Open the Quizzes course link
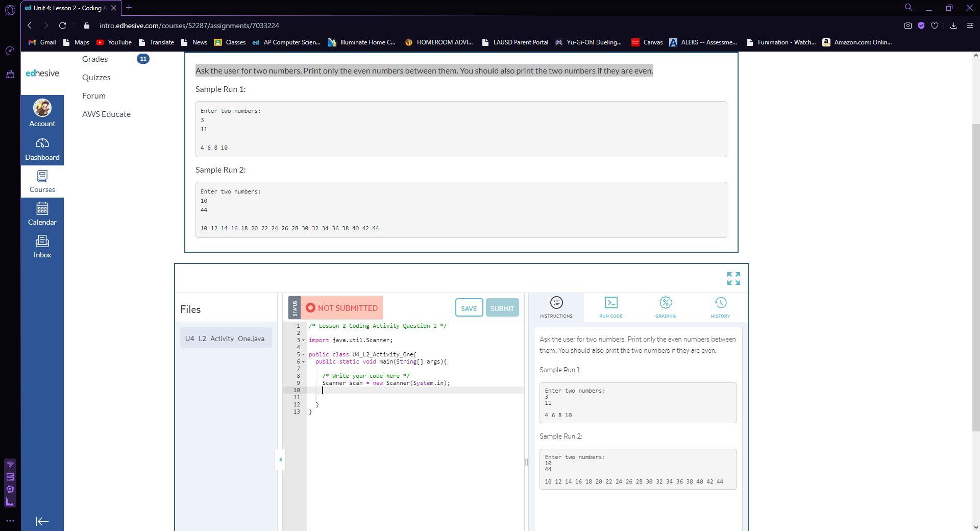980x531 pixels. (x=96, y=78)
